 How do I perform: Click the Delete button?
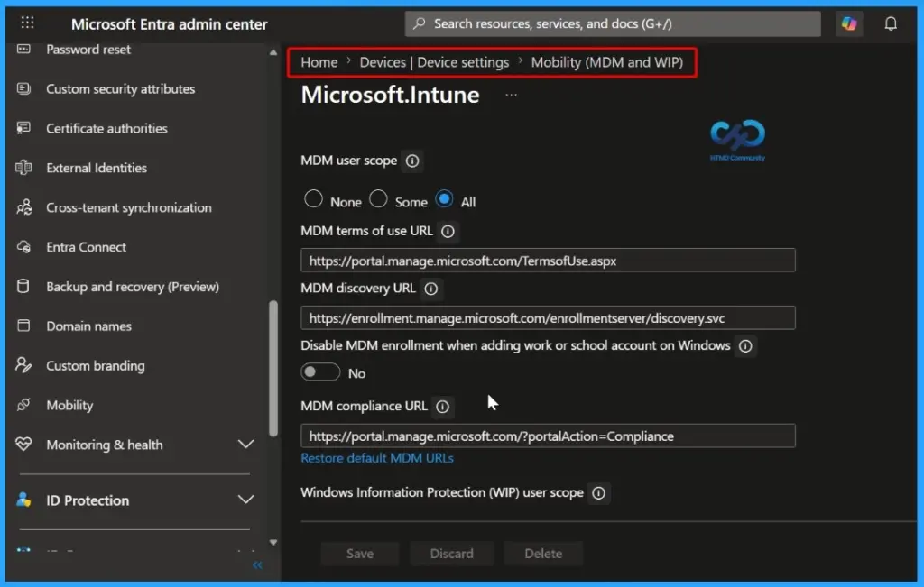[x=542, y=554]
